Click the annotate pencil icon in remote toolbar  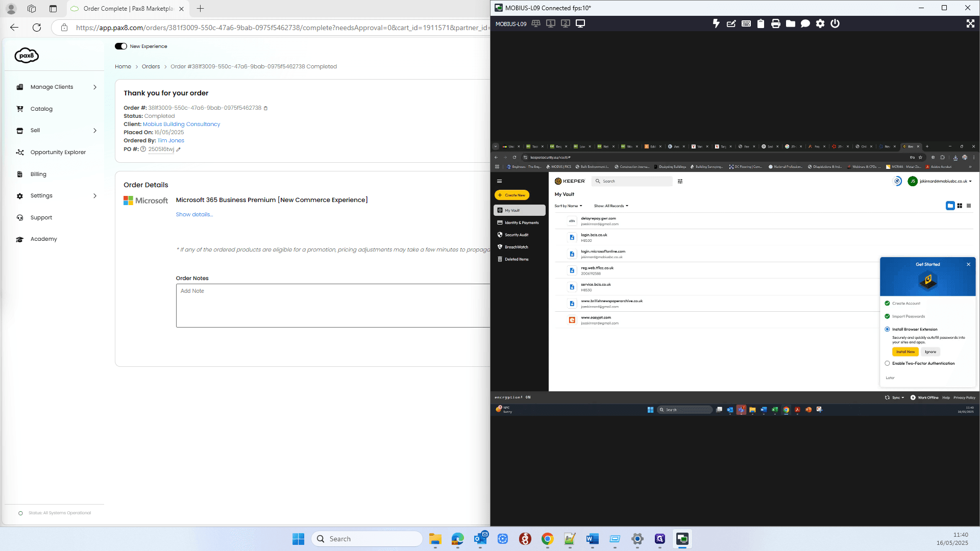731,23
